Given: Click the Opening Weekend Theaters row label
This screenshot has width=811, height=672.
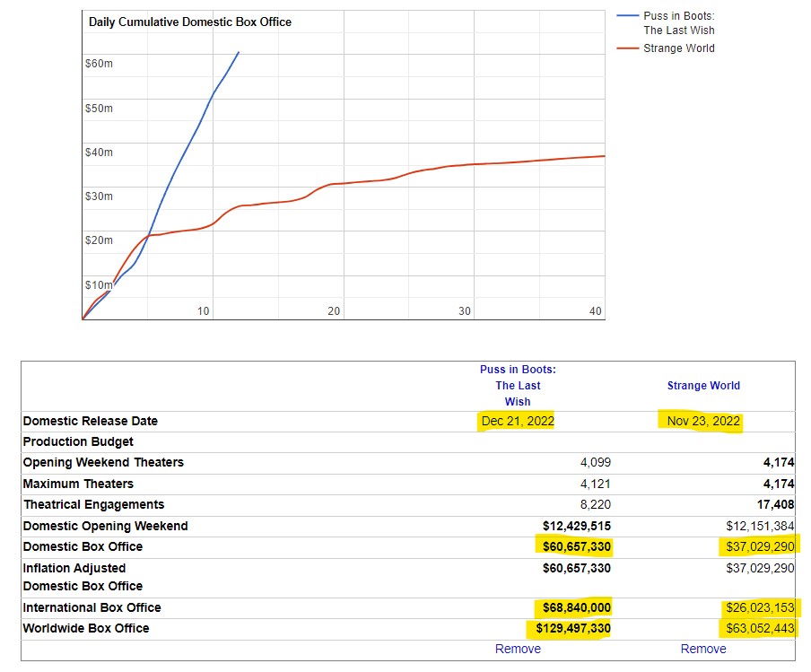Looking at the screenshot, I should click(103, 462).
